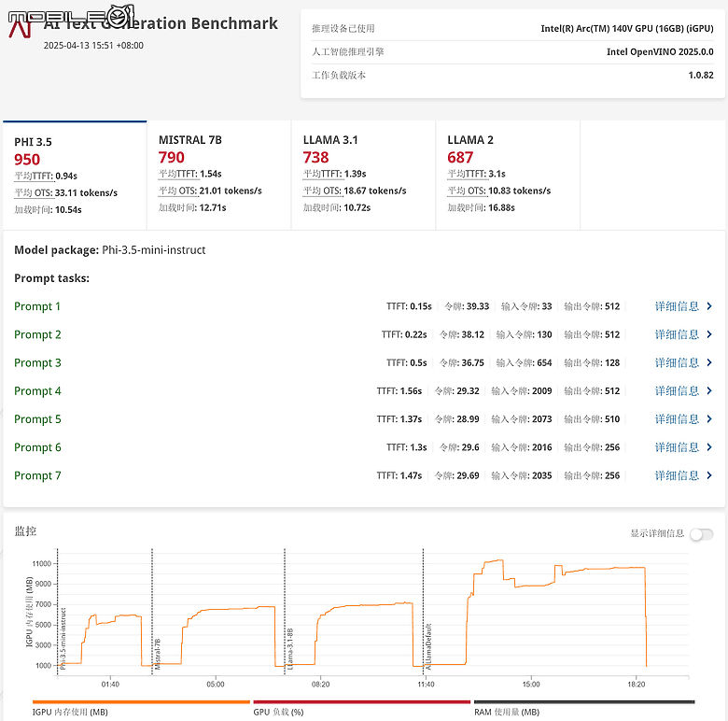
Task: Switch to the MISTRAL 7B tab
Action: click(219, 176)
